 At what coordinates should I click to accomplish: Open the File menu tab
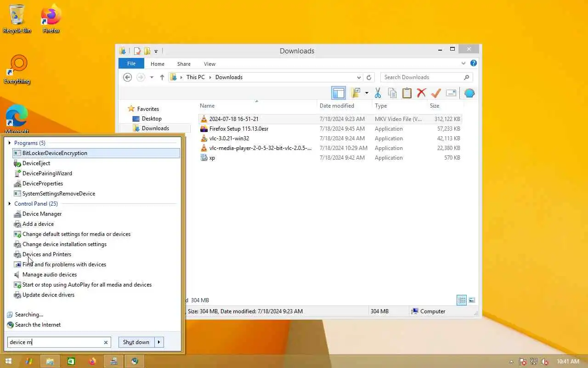pos(131,63)
